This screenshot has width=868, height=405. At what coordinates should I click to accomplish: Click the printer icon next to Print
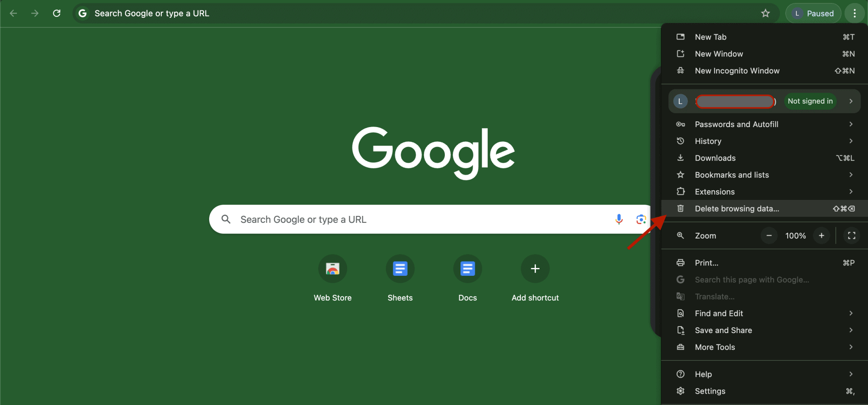coord(681,263)
